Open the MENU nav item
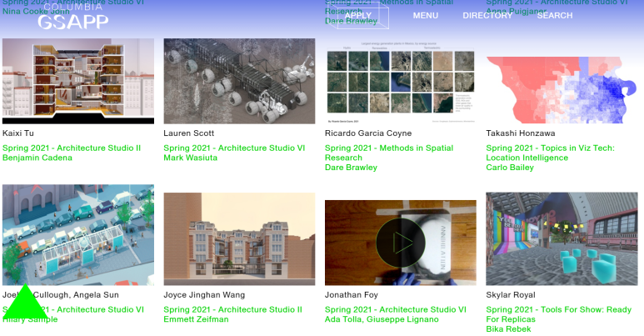644x336 pixels. [x=426, y=15]
